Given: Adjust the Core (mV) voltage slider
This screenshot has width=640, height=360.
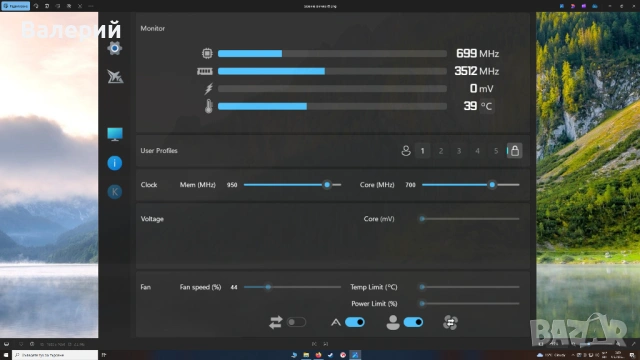Looking at the screenshot, I should (471, 219).
